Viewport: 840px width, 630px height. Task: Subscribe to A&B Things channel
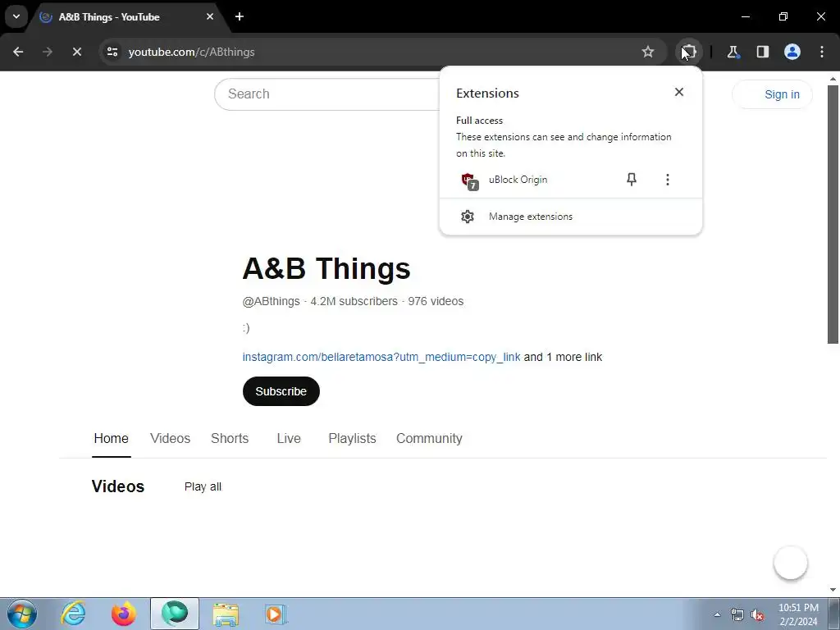(281, 391)
